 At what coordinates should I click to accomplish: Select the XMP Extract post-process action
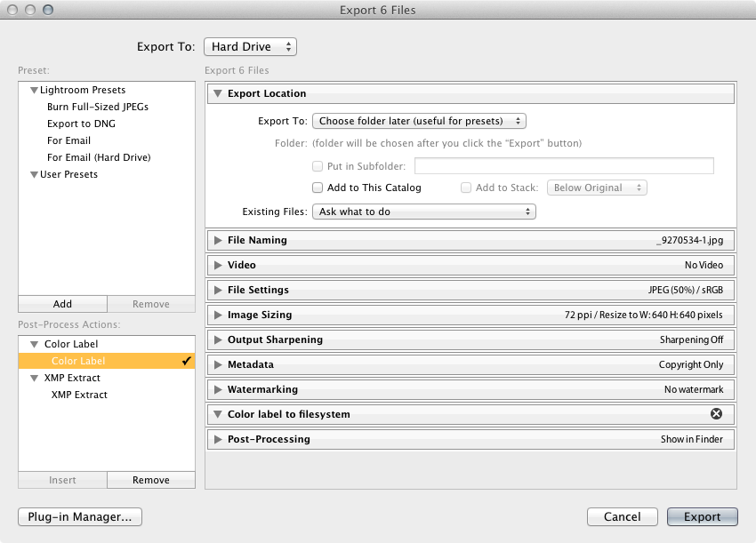pyautogui.click(x=79, y=395)
